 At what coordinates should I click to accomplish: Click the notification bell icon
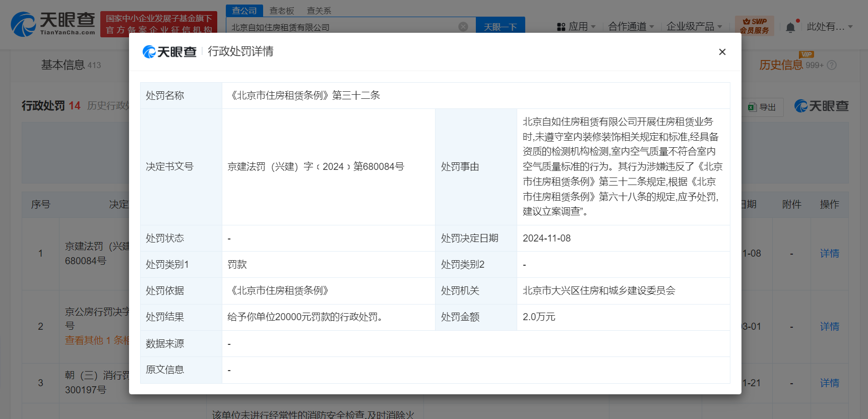[x=790, y=27]
